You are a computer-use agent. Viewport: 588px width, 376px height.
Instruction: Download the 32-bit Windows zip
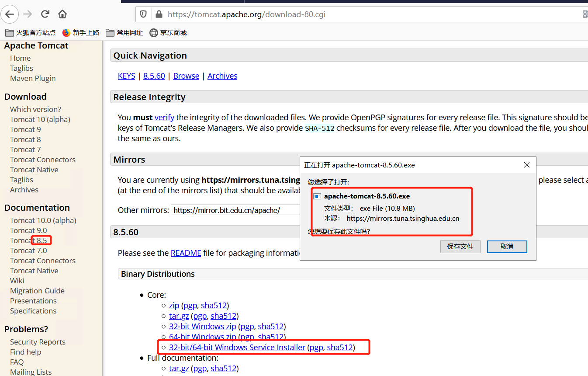coord(203,327)
